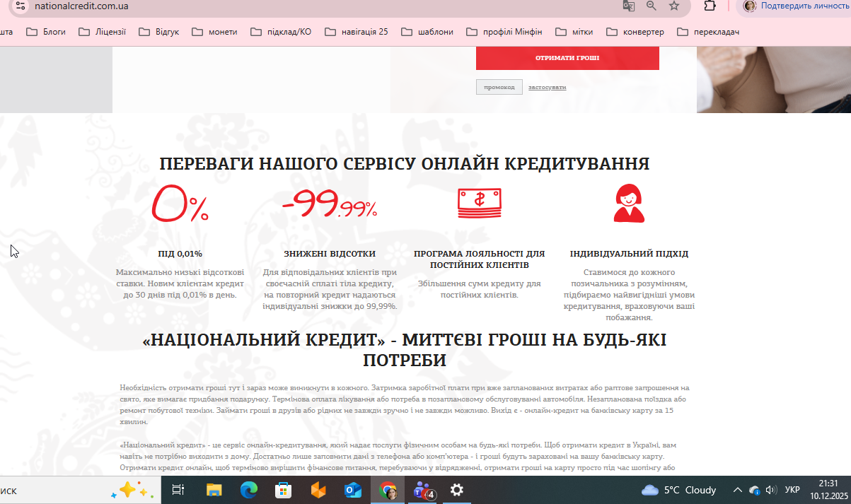Open Microsoft Store from the taskbar
The height and width of the screenshot is (504, 851).
pos(283,490)
